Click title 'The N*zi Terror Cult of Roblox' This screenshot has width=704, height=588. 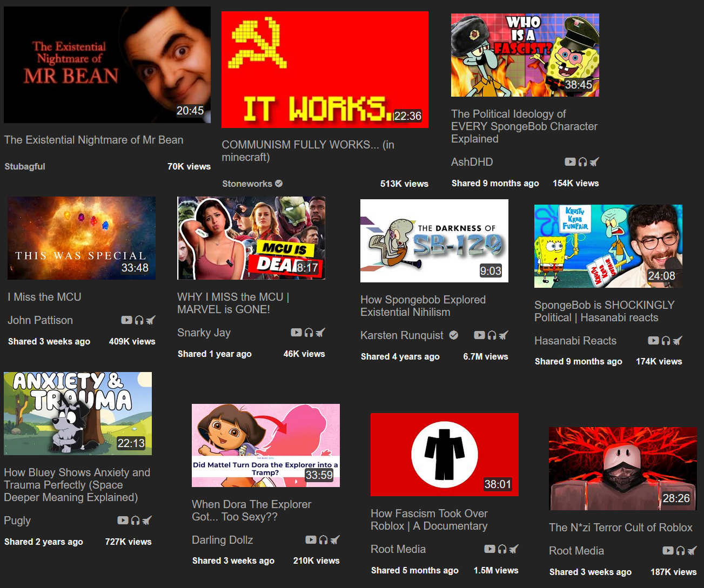(x=621, y=528)
